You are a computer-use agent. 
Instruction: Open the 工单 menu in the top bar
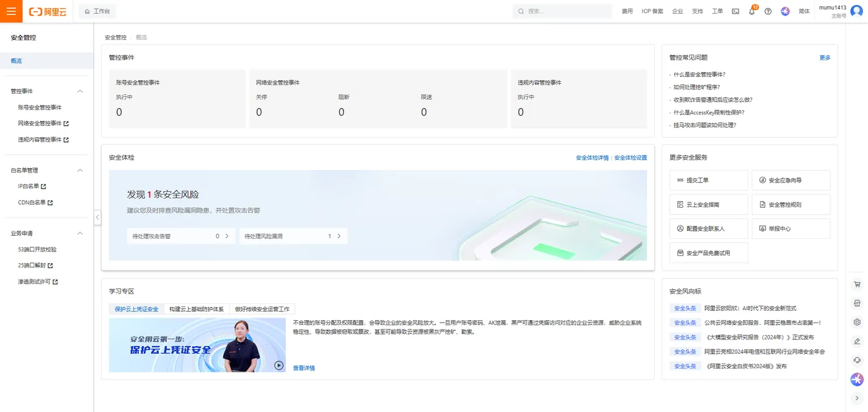click(717, 11)
